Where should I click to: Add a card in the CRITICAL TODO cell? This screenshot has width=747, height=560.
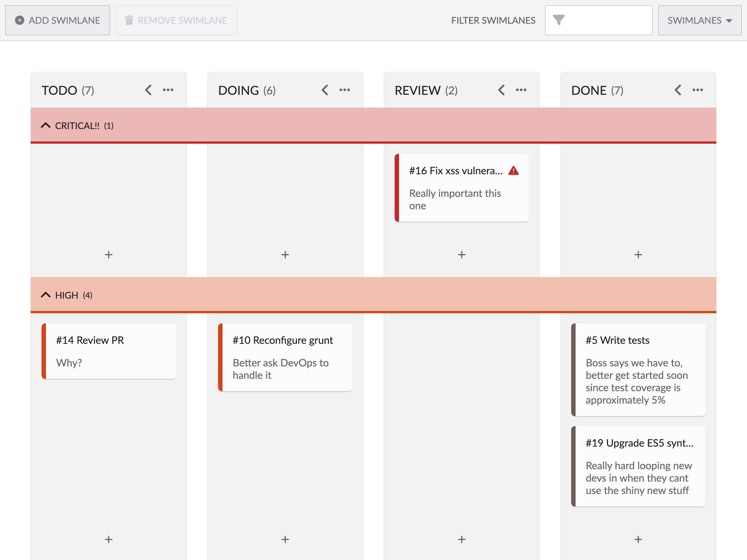[x=108, y=254]
